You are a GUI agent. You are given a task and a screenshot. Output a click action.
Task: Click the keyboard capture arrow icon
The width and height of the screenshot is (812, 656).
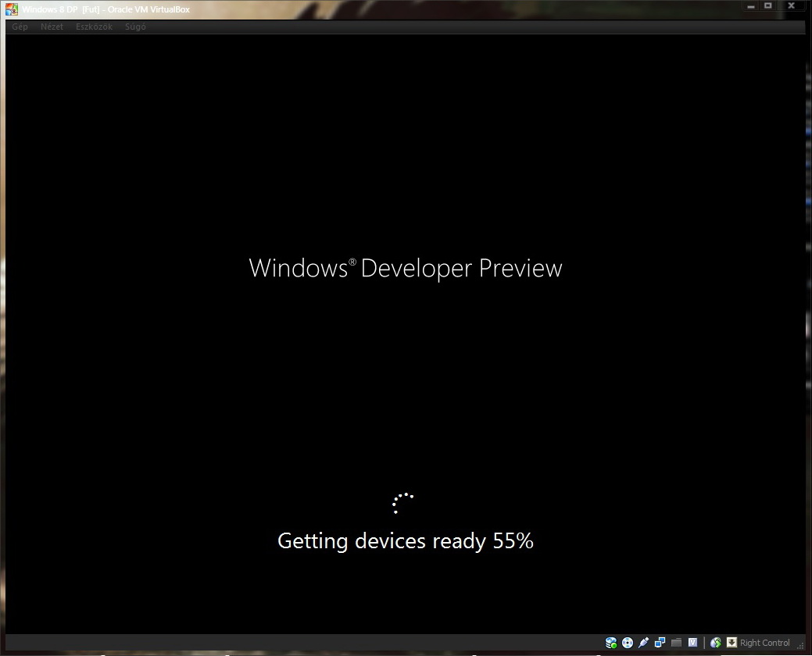pyautogui.click(x=732, y=643)
